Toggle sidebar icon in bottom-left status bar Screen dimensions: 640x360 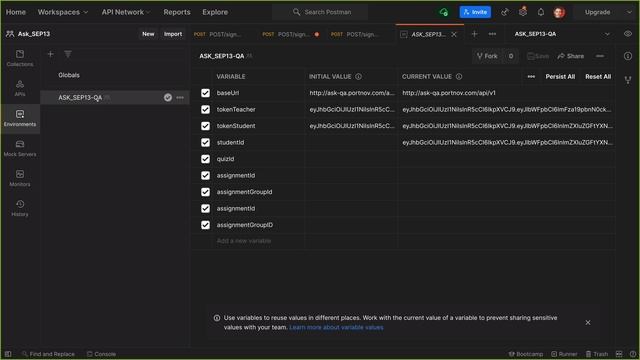pyautogui.click(x=8, y=354)
